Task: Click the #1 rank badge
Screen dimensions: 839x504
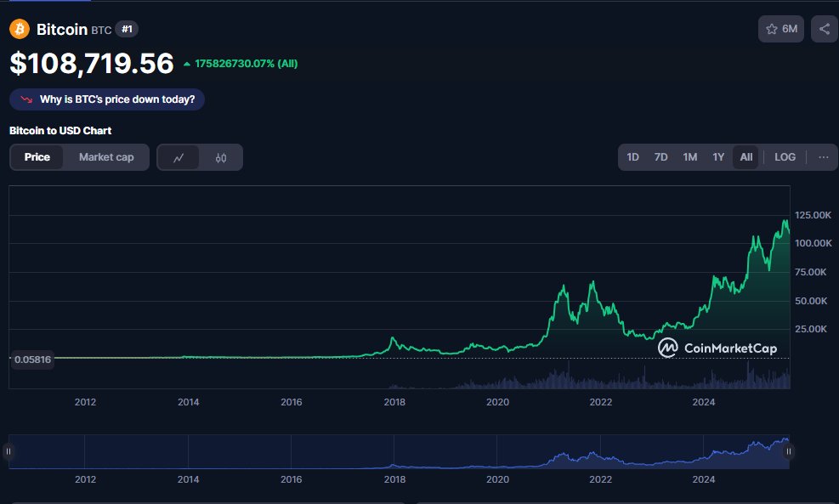Action: pos(127,29)
